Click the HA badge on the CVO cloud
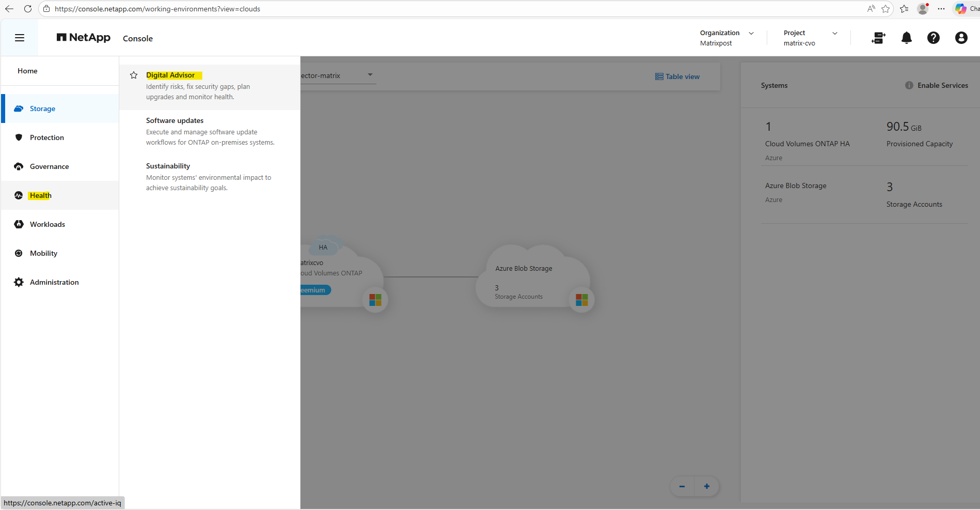980x510 pixels. [x=323, y=248]
